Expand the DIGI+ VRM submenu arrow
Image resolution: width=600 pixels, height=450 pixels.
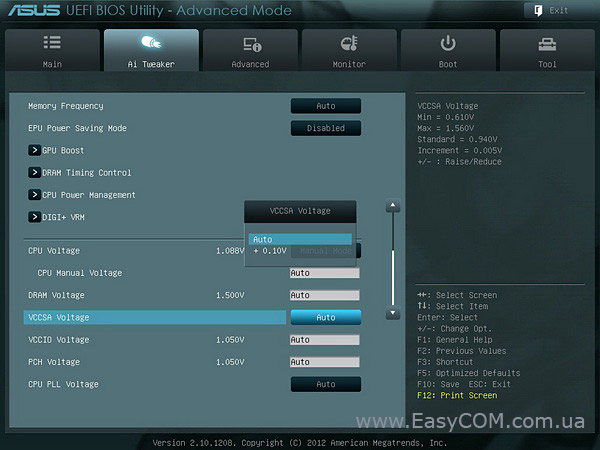click(x=34, y=217)
